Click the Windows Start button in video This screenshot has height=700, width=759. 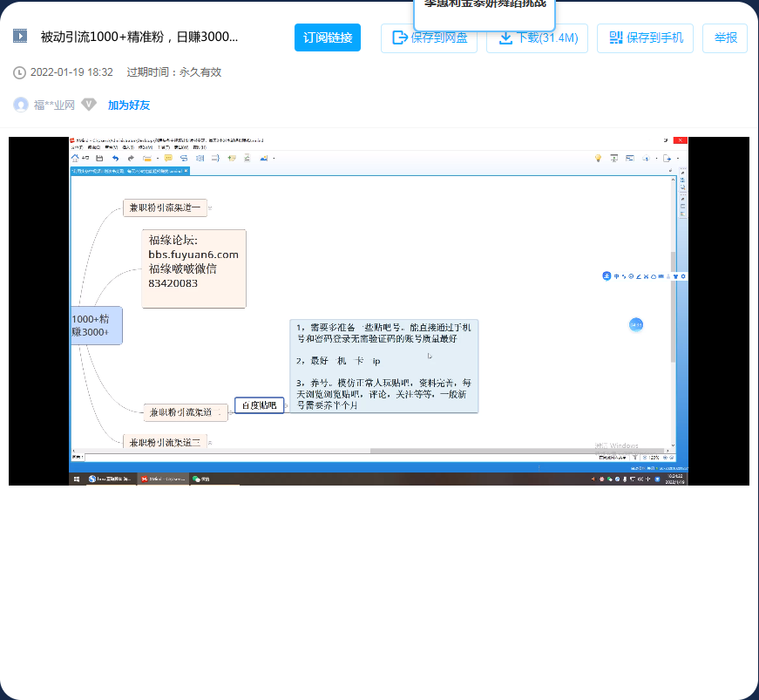click(77, 479)
